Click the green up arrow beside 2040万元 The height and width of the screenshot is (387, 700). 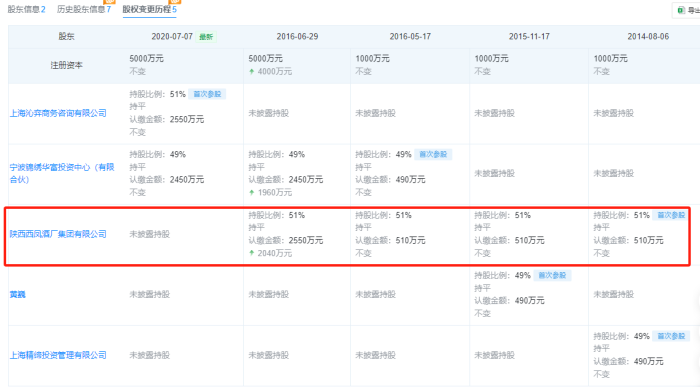point(252,253)
